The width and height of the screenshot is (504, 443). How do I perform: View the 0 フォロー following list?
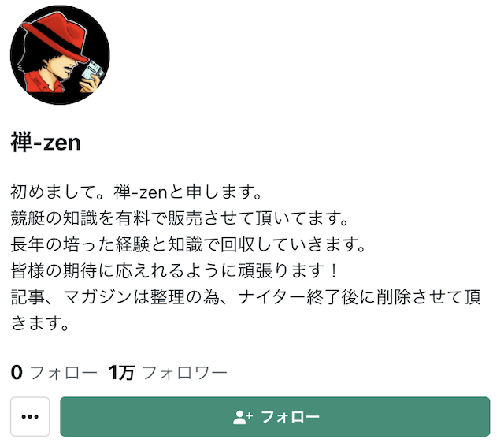tap(54, 373)
